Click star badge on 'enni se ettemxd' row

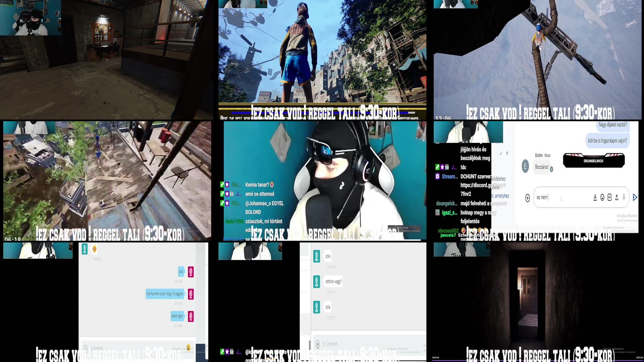tap(227, 194)
